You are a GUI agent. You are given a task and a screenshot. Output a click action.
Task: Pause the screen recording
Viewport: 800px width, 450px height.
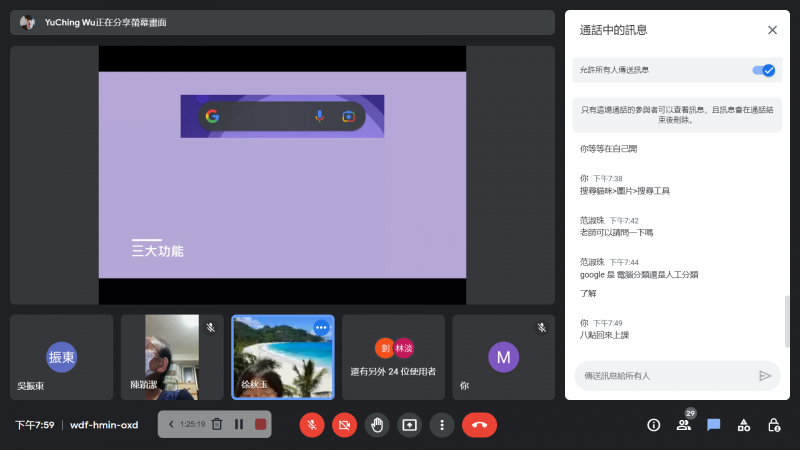(x=239, y=424)
